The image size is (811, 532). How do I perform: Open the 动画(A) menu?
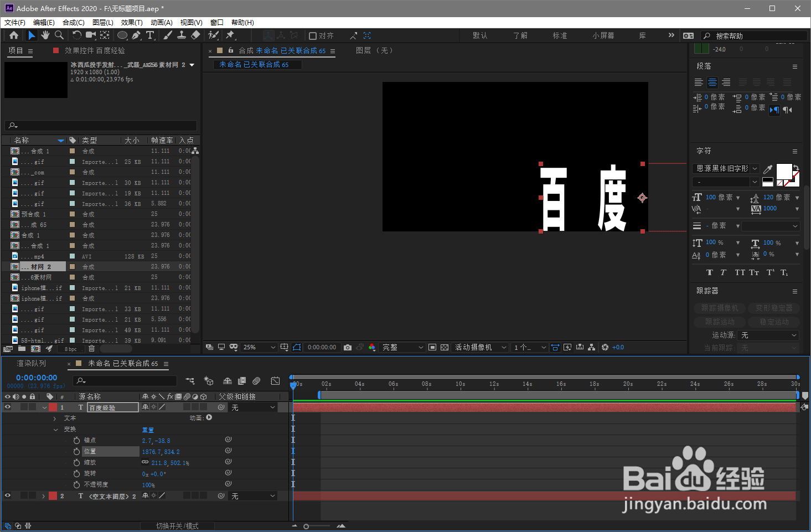pos(162,22)
